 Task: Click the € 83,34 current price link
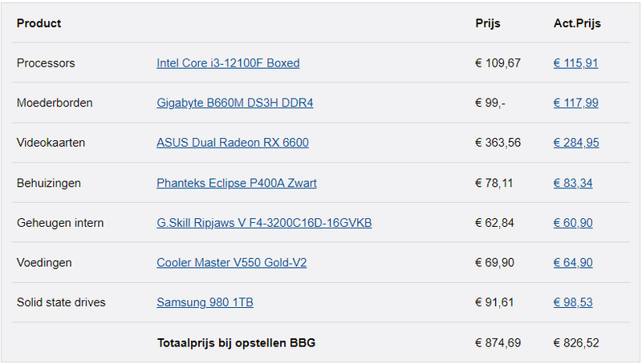573,183
